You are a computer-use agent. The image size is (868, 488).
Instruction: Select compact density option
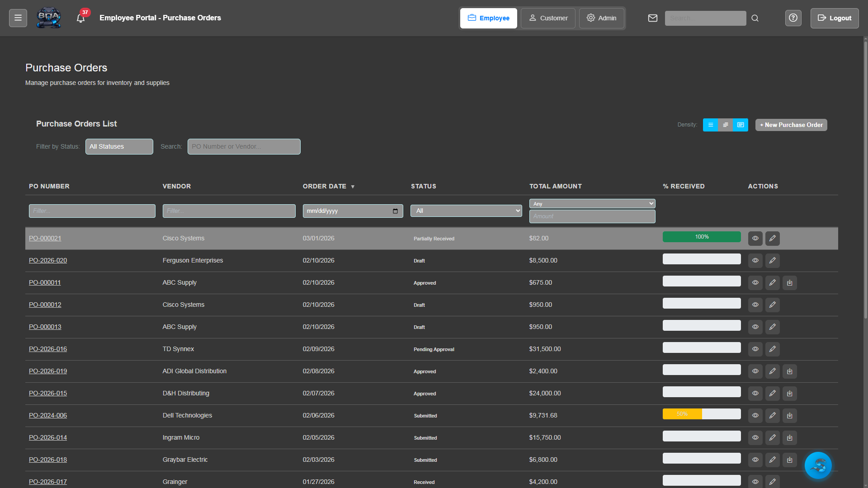coord(710,125)
